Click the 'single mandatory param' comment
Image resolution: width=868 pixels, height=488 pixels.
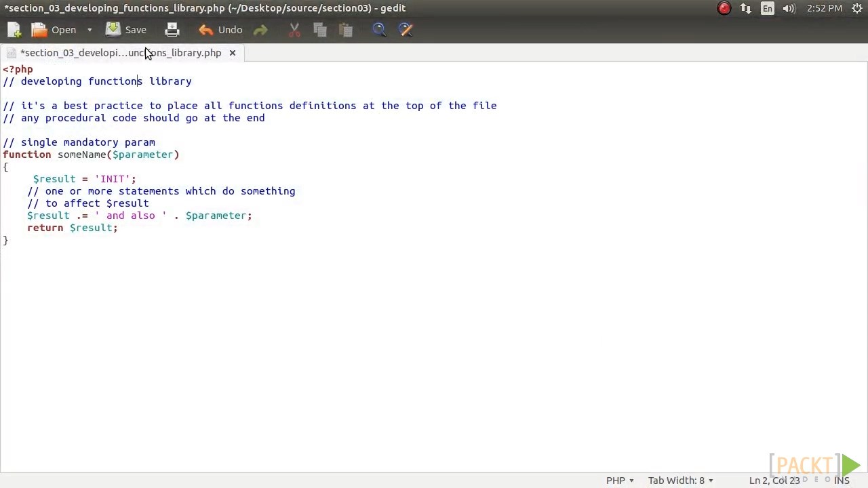click(x=79, y=142)
